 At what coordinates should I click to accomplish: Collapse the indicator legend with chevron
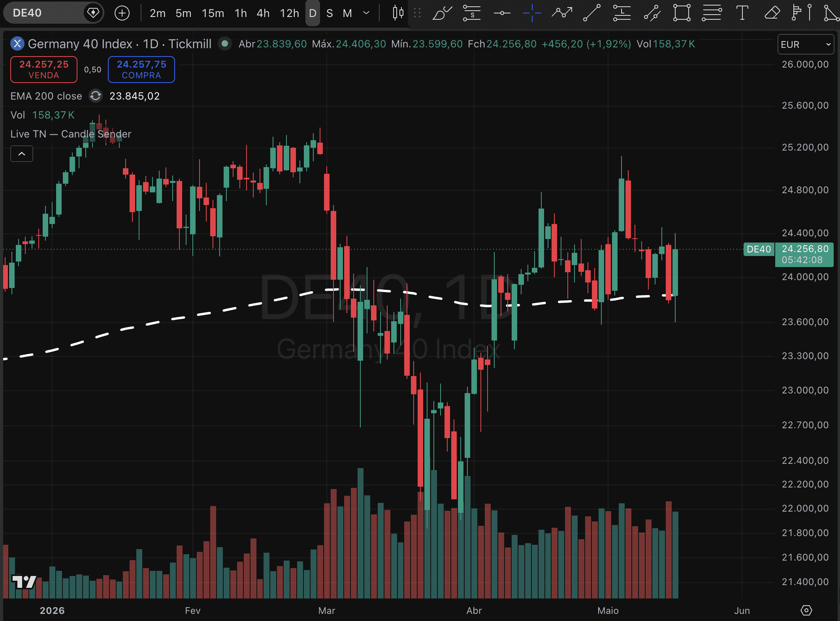pos(22,154)
